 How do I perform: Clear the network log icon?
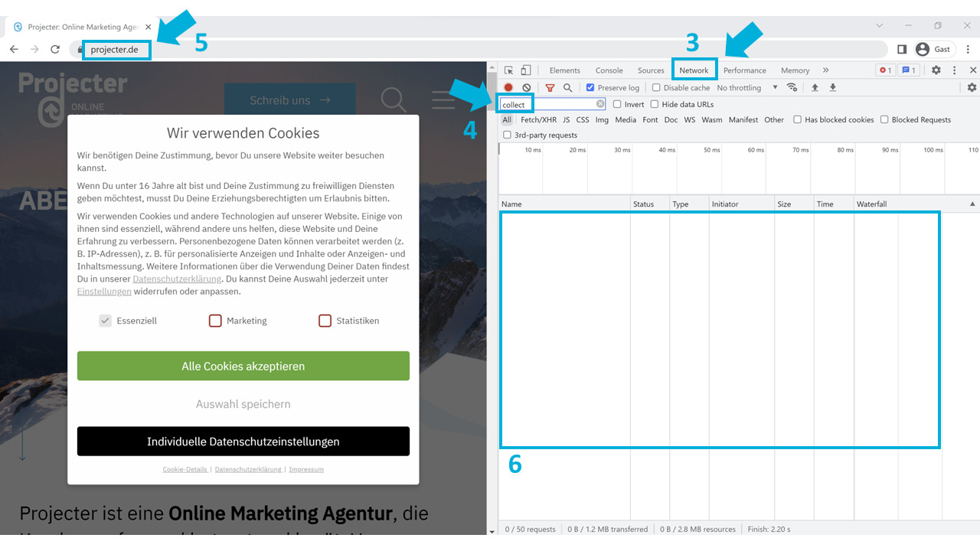click(527, 88)
